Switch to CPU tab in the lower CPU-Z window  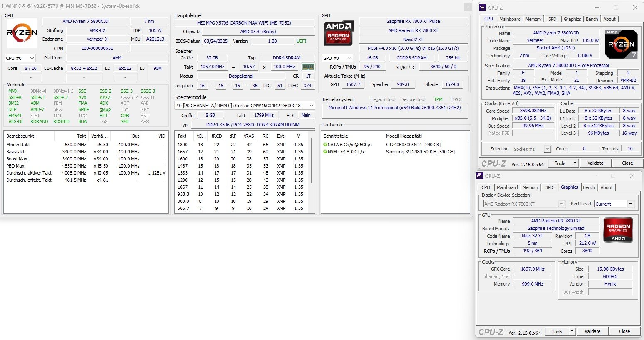coord(485,187)
